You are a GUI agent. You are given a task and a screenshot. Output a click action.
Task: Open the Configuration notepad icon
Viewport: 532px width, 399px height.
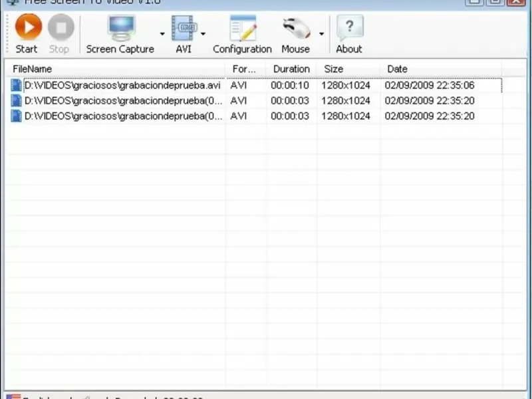pyautogui.click(x=243, y=29)
